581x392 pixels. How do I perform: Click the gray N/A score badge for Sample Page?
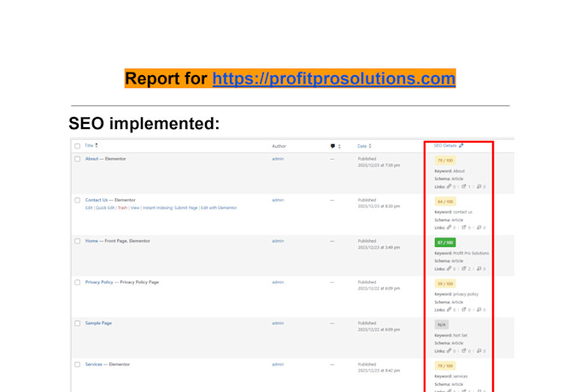pos(442,325)
